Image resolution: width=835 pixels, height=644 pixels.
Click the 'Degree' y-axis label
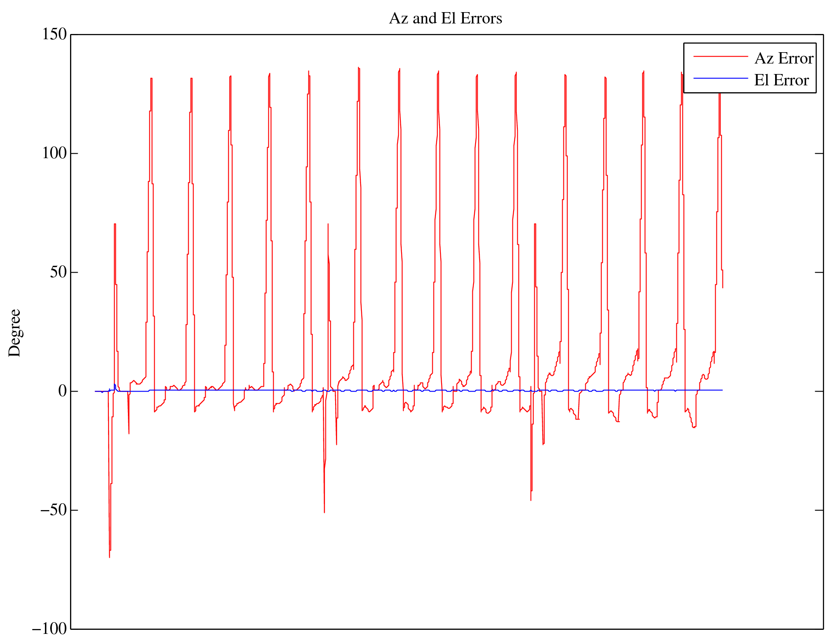pyautogui.click(x=15, y=333)
